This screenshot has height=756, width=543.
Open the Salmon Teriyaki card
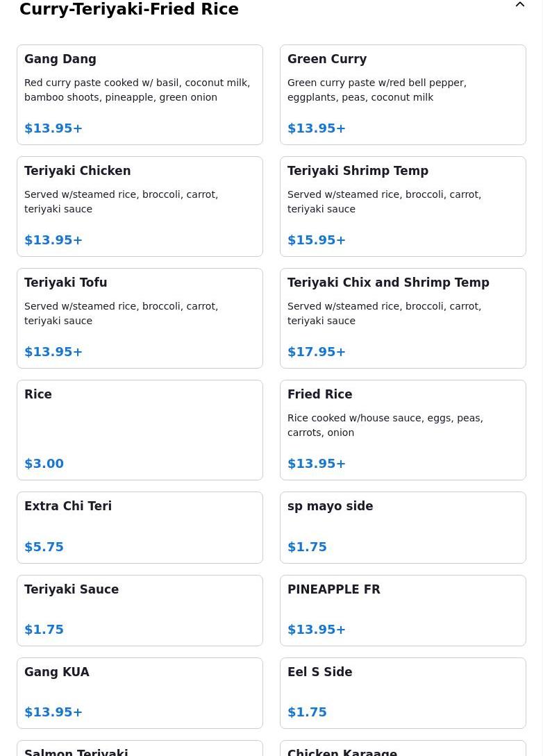pos(140,750)
